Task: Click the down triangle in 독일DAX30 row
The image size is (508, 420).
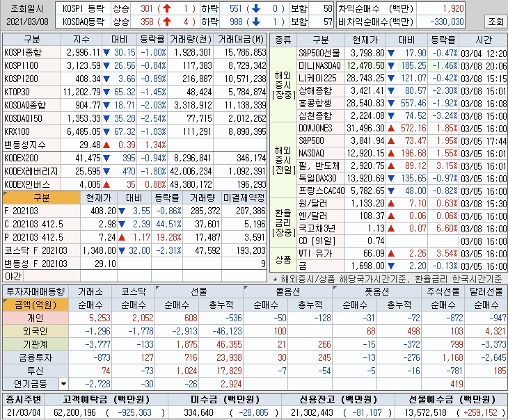Action: coord(391,179)
